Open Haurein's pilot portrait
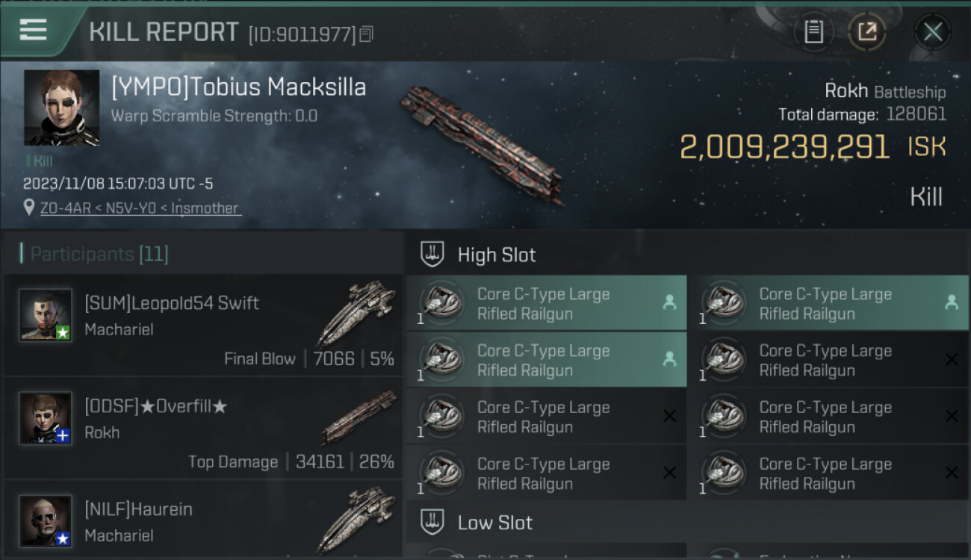This screenshot has width=971, height=560. pyautogui.click(x=46, y=520)
